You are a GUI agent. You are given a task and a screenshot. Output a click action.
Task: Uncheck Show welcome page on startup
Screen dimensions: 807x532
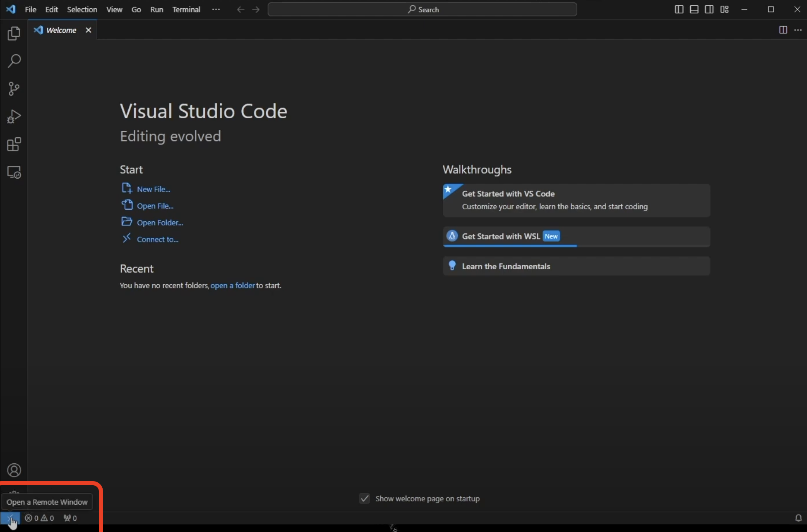tap(365, 498)
